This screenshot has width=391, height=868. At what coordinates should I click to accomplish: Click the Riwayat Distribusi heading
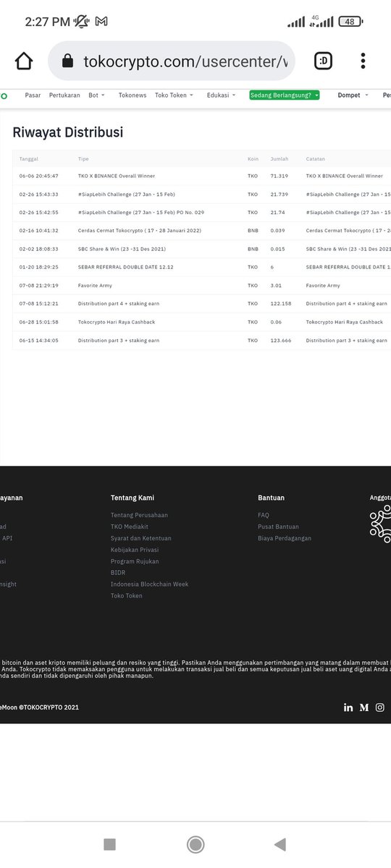point(68,132)
